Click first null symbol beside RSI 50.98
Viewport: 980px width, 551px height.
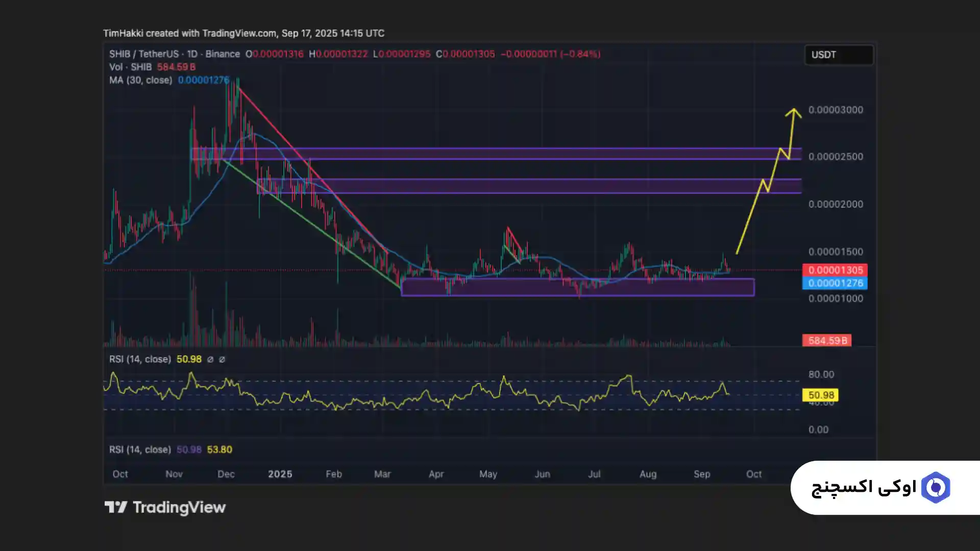click(210, 360)
